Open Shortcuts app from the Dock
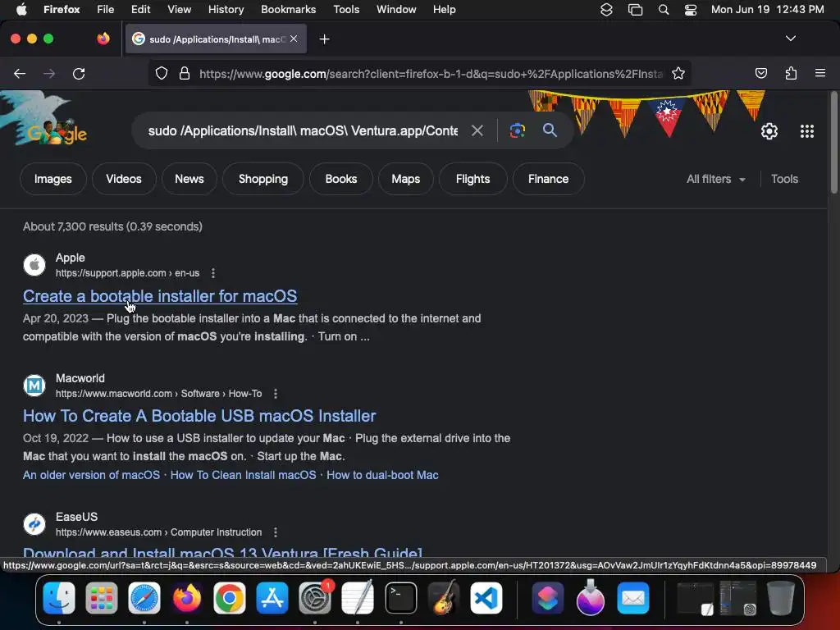 point(547,597)
